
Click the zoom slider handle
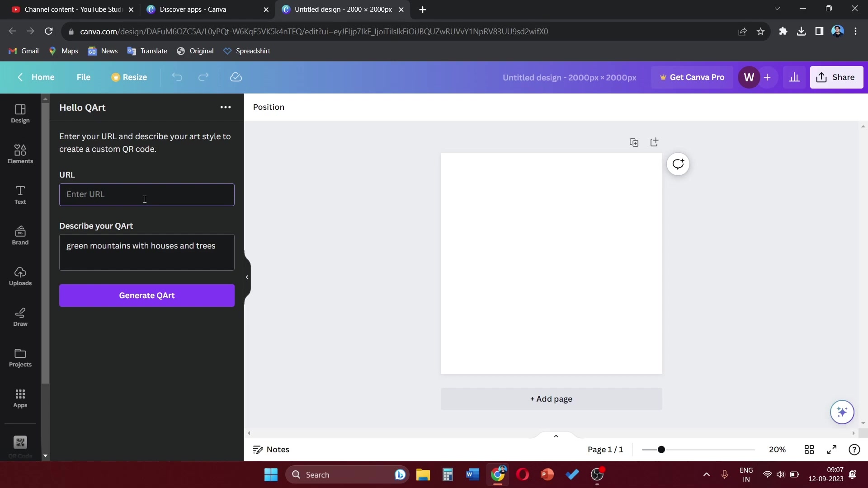pyautogui.click(x=661, y=450)
